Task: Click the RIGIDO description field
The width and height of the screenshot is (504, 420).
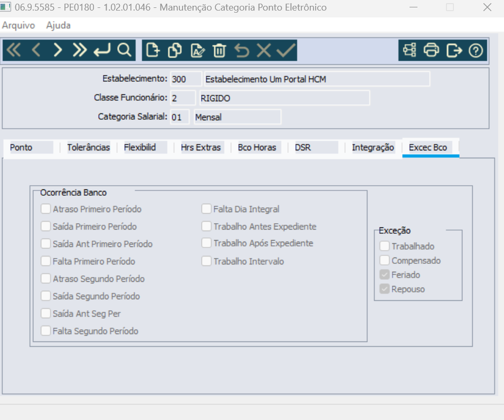Action: pos(284,98)
